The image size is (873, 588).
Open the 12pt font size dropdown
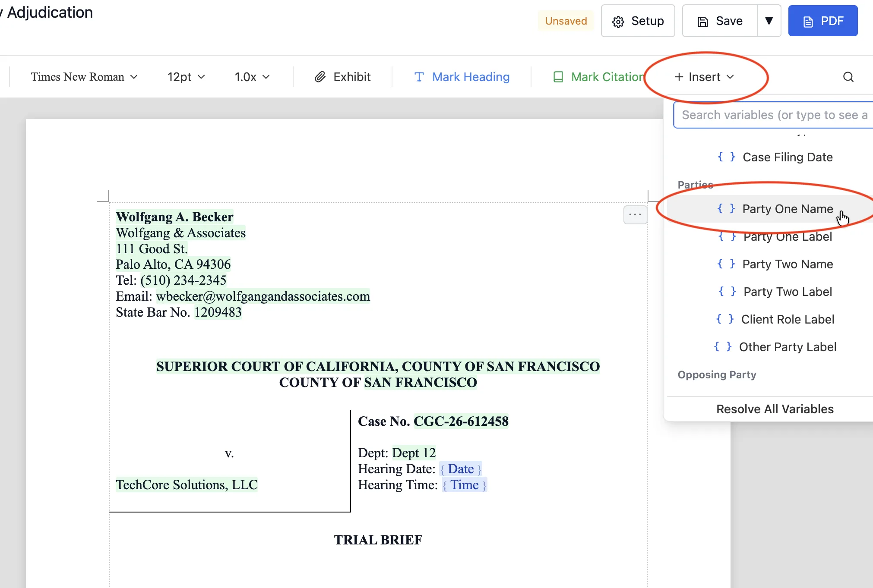[186, 77]
